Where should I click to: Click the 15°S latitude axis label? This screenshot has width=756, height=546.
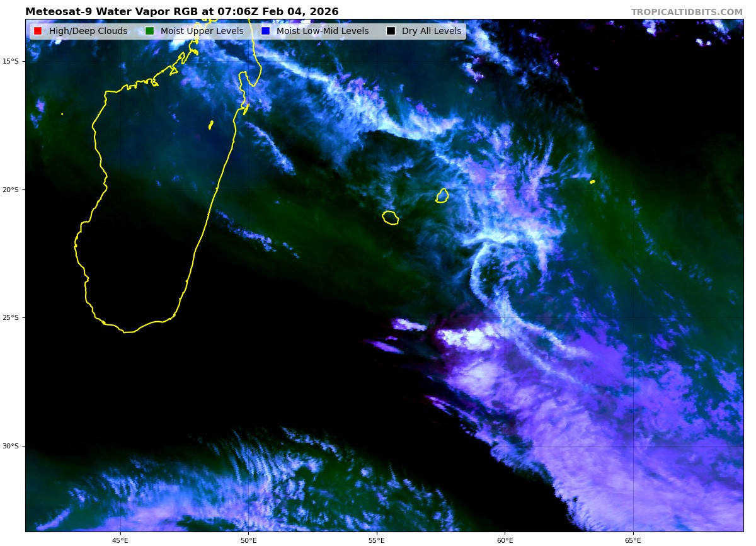(x=10, y=61)
